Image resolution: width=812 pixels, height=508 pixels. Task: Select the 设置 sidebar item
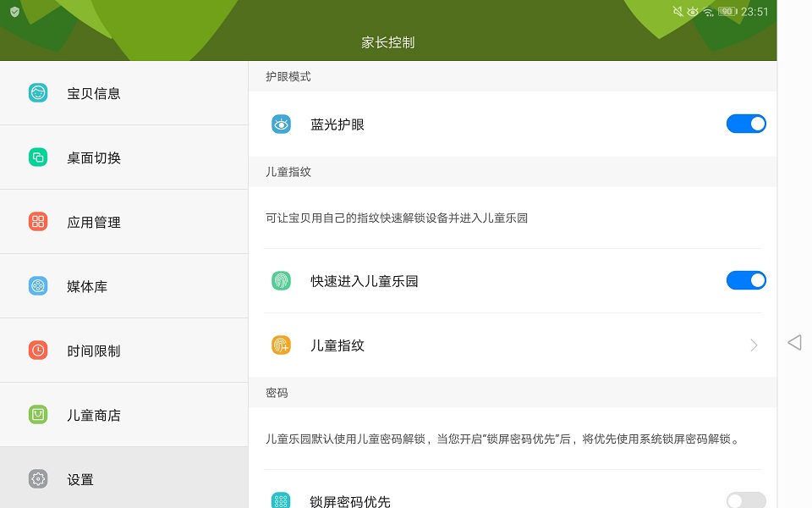[124, 478]
